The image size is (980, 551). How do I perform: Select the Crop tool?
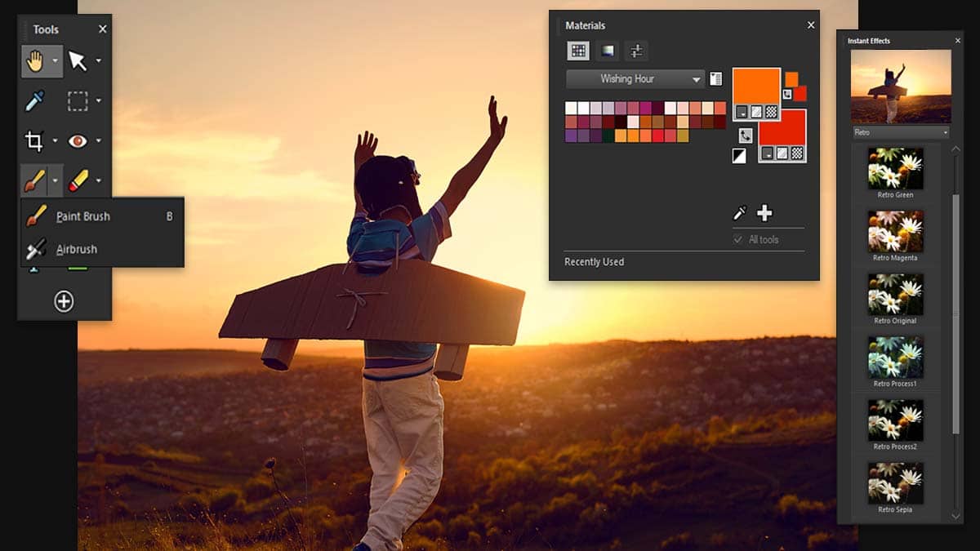click(x=34, y=141)
